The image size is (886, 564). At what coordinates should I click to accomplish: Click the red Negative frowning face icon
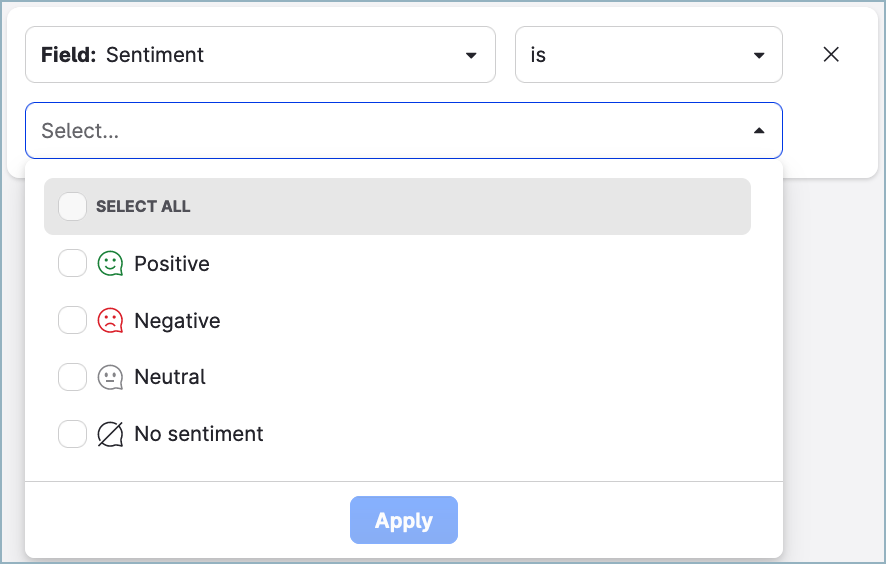110,321
